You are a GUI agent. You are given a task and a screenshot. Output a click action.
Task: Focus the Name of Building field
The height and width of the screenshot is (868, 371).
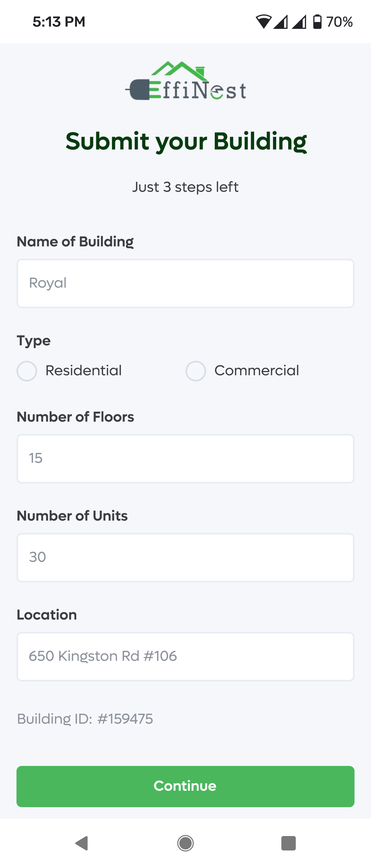(185, 283)
